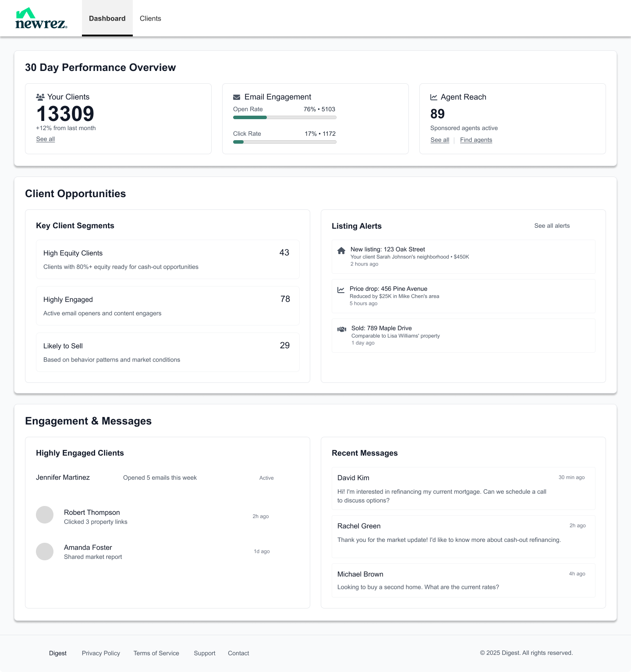The width and height of the screenshot is (631, 672).
Task: Open Terms of Service in footer
Action: click(156, 653)
